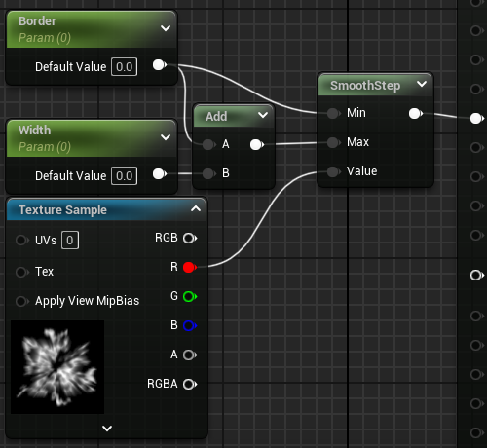This screenshot has width=487, height=448.
Task: Select the Width parameter node title
Action: coord(35,131)
